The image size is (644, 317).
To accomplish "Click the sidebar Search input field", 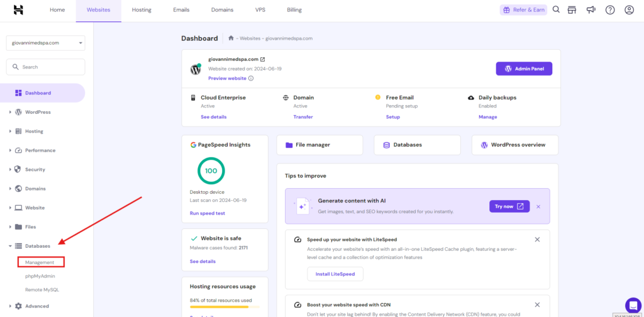I will point(45,67).
